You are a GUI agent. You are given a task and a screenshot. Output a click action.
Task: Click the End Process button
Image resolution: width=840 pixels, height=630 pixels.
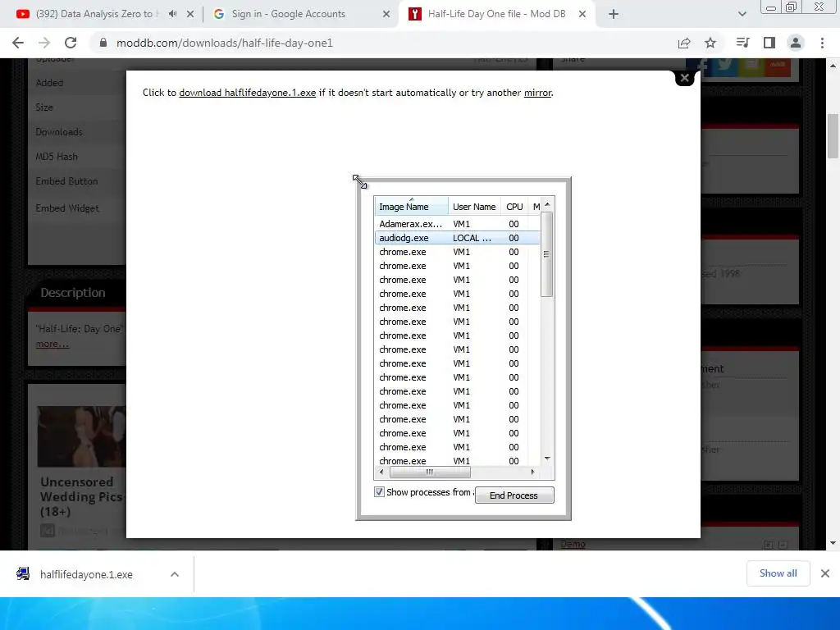(x=514, y=495)
